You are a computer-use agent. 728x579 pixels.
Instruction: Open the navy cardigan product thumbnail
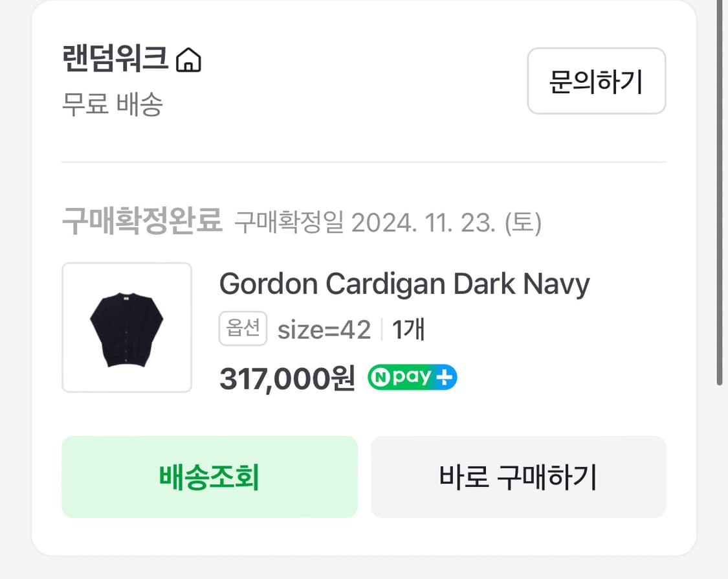point(127,327)
